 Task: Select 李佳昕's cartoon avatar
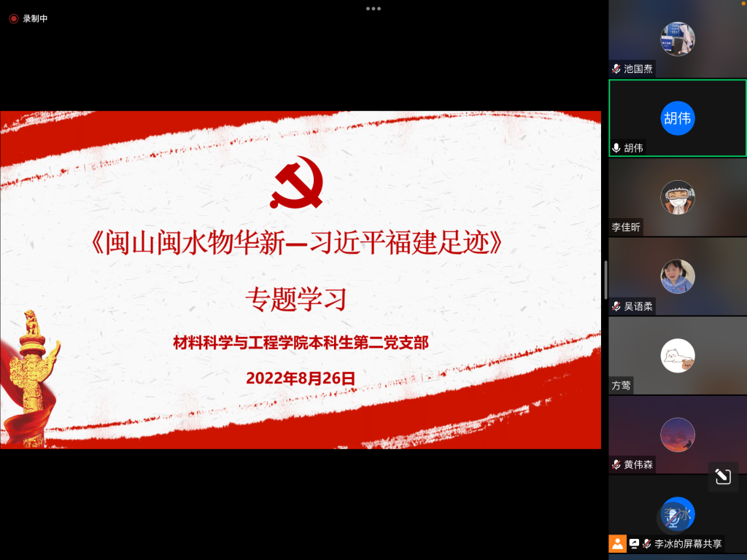(x=677, y=197)
